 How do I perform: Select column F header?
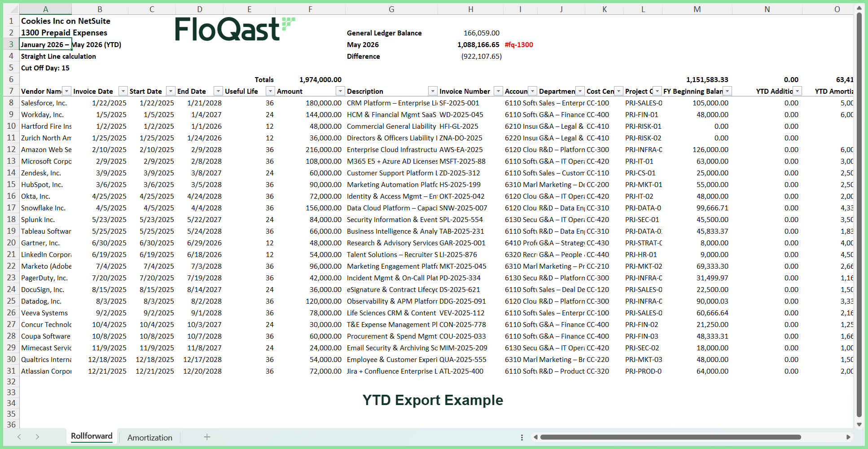[310, 9]
